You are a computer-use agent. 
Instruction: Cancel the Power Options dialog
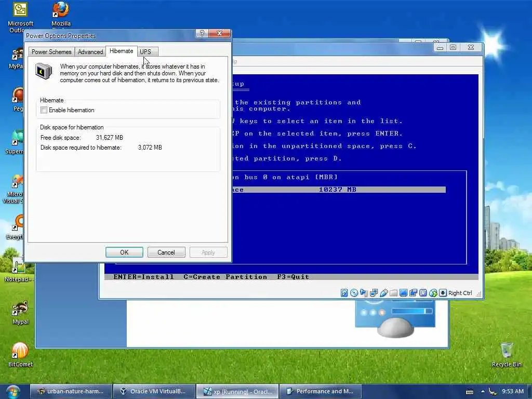pos(166,252)
